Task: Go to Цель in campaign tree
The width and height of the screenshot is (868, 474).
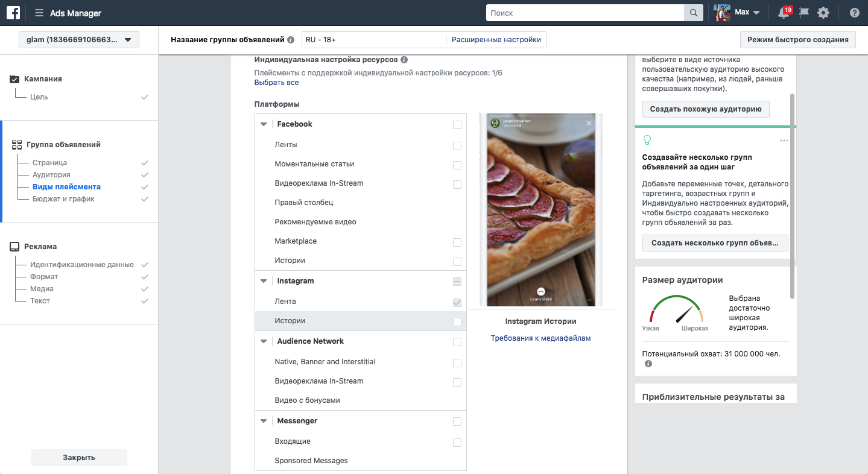Action: 39,96
